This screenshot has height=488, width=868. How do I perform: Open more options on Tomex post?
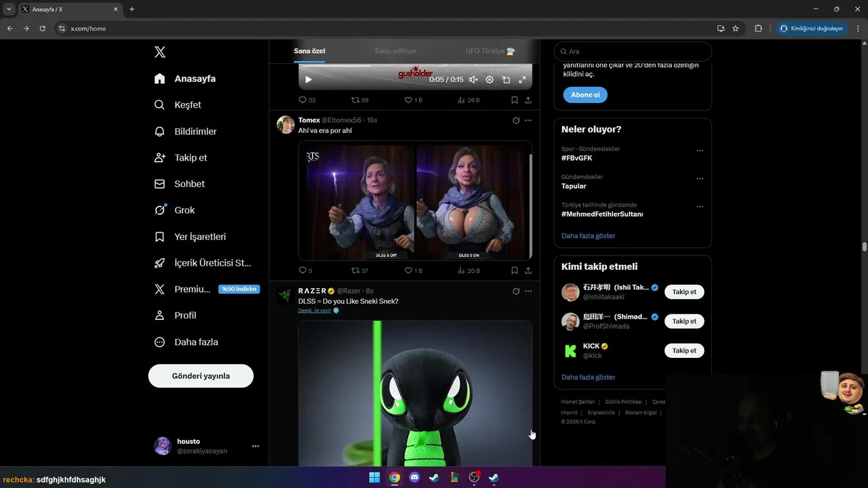point(528,120)
